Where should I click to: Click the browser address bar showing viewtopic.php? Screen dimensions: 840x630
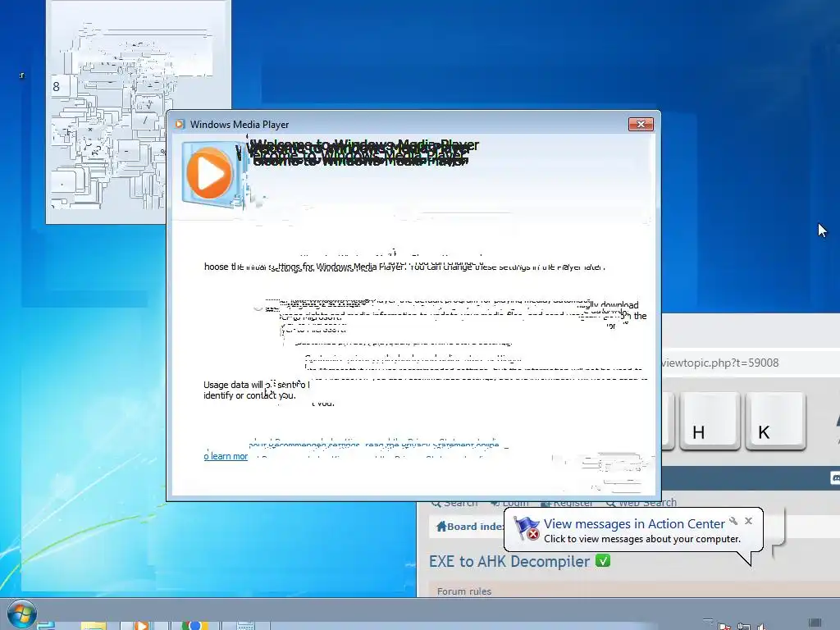pyautogui.click(x=750, y=363)
